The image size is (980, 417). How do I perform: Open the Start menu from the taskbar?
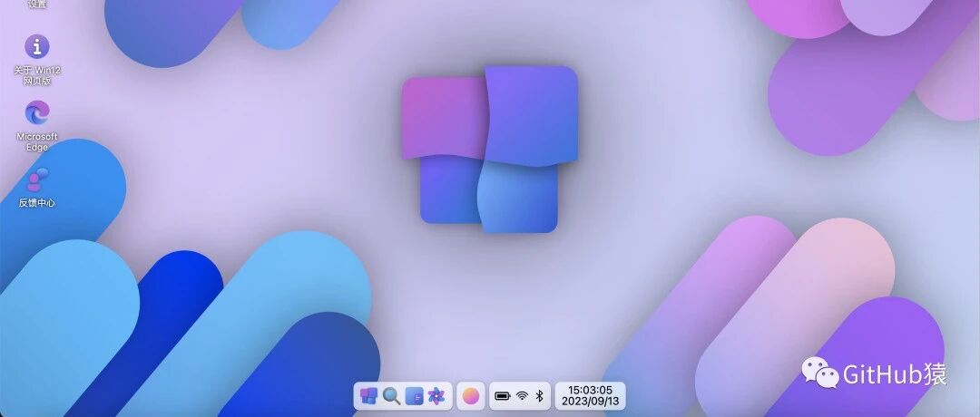point(368,396)
